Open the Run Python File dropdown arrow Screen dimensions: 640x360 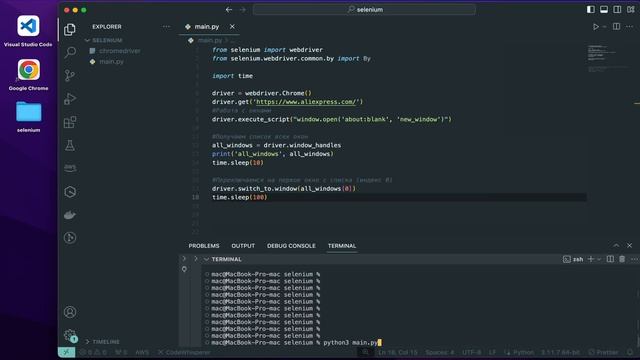[x=604, y=27]
